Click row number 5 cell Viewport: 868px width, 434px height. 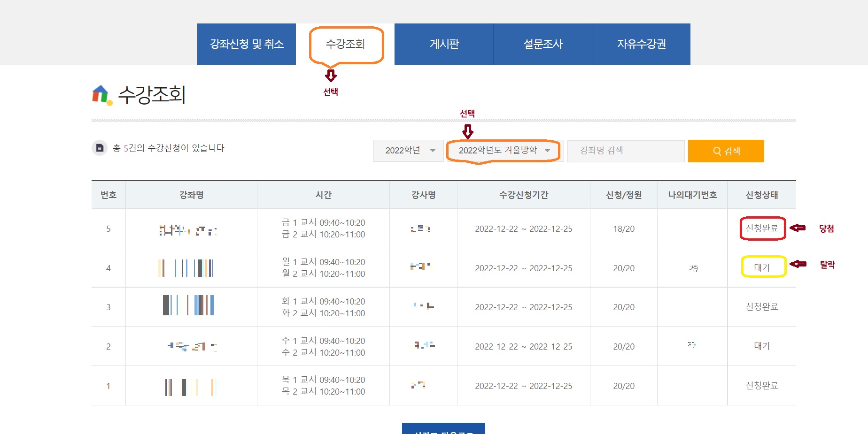click(x=108, y=229)
